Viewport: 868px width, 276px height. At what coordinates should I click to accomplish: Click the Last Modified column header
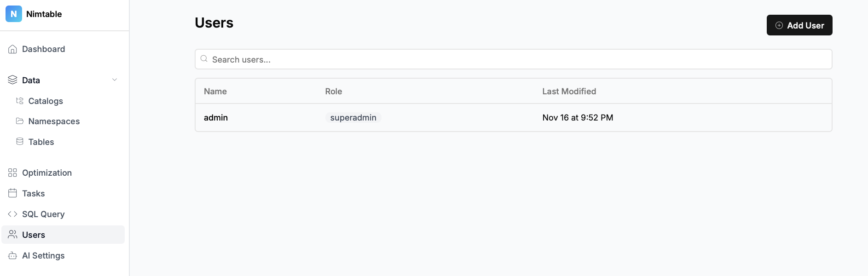coord(569,92)
